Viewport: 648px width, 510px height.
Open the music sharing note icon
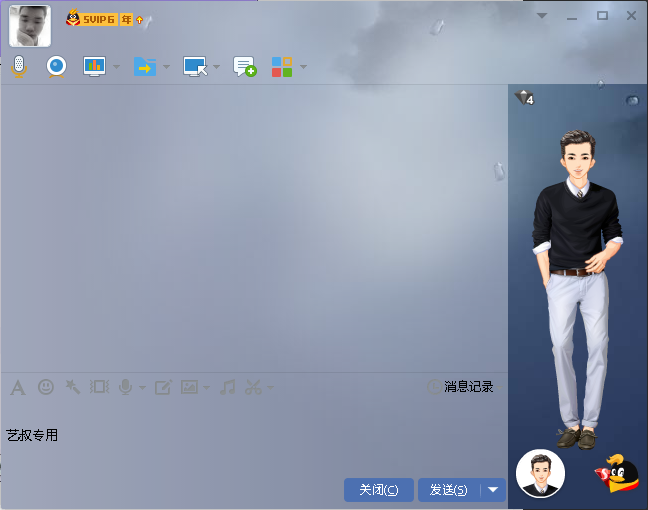[228, 387]
